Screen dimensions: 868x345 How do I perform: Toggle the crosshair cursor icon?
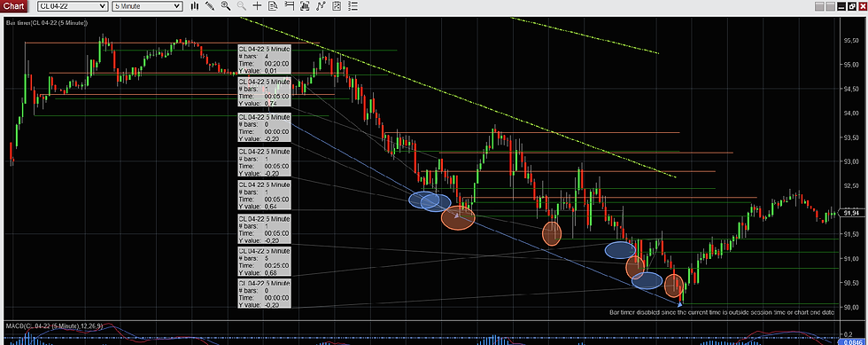257,6
